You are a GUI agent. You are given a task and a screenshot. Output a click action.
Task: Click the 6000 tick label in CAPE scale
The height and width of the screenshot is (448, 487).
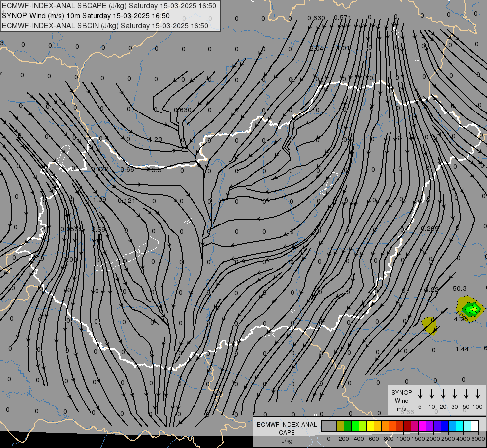point(478,439)
